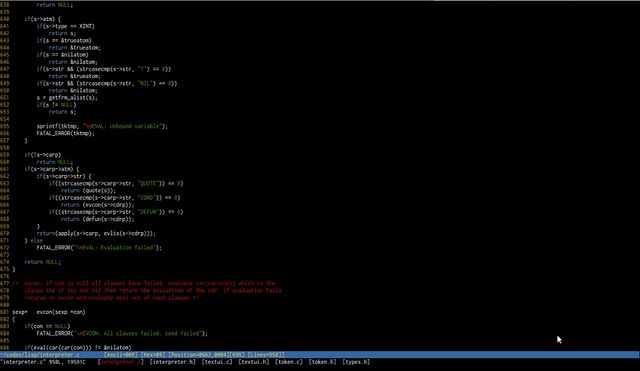The image size is (640, 371).
Task: Click 'if(con == NULL)' on line 683
Action: point(47,326)
